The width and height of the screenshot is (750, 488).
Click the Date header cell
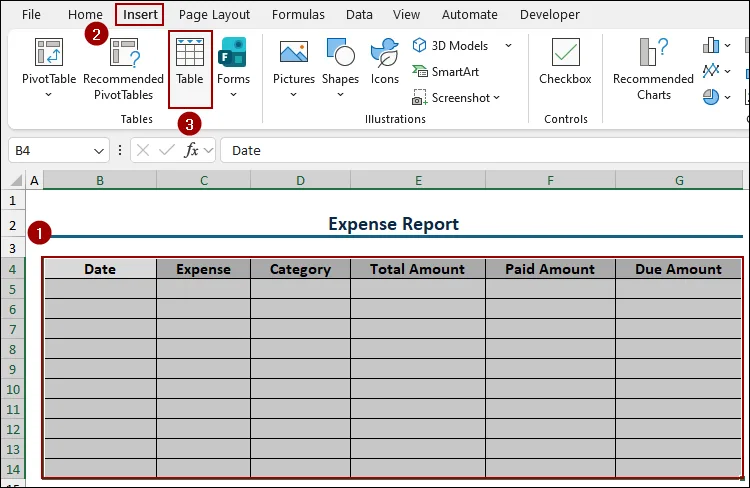(x=100, y=269)
